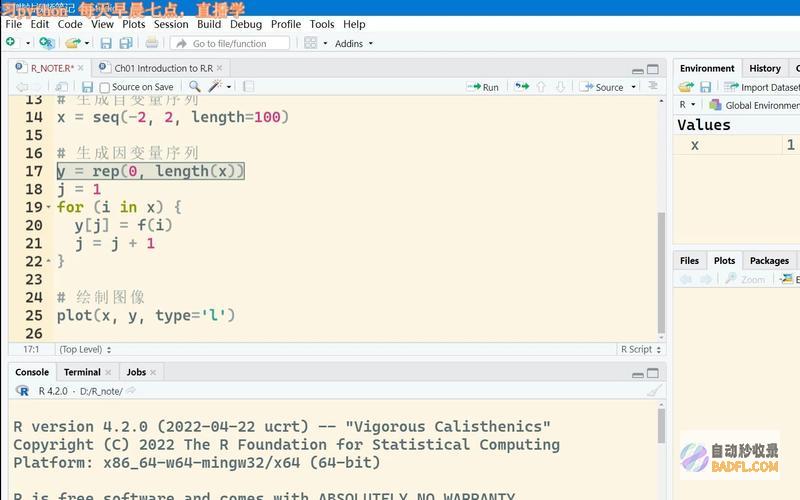Go back to previous source location
Viewport: 800px width, 500px height.
pyautogui.click(x=22, y=87)
